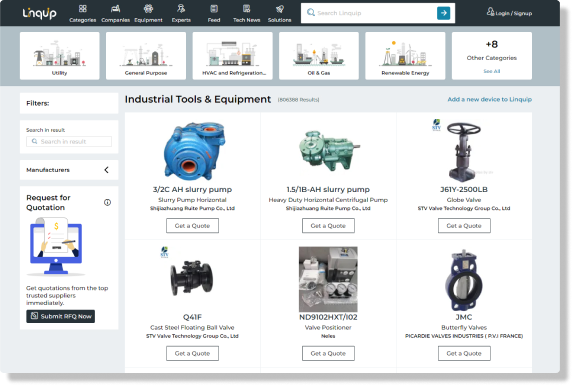Viewport: 572px width, 385px height.
Task: Get a Quote for 3/2C AH slurry pump
Action: [x=192, y=226]
